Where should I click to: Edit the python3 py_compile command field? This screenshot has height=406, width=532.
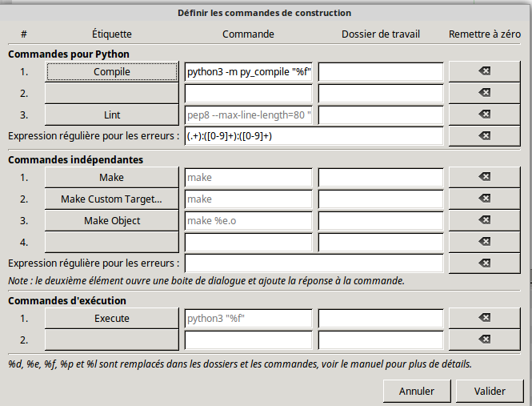point(248,71)
